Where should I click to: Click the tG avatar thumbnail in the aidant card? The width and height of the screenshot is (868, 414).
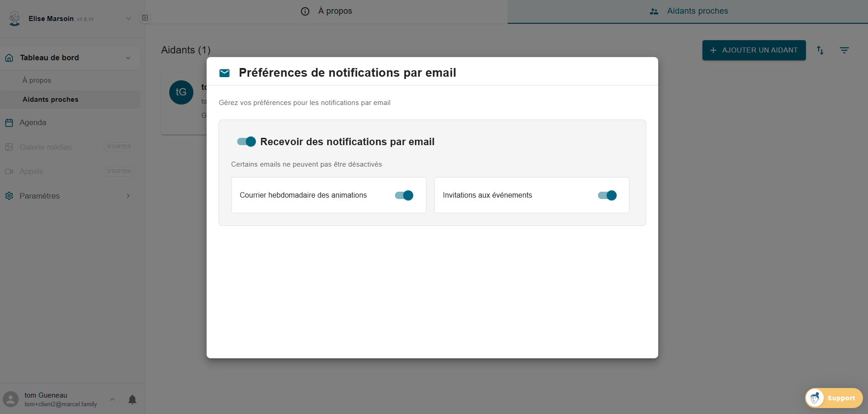[x=181, y=92]
